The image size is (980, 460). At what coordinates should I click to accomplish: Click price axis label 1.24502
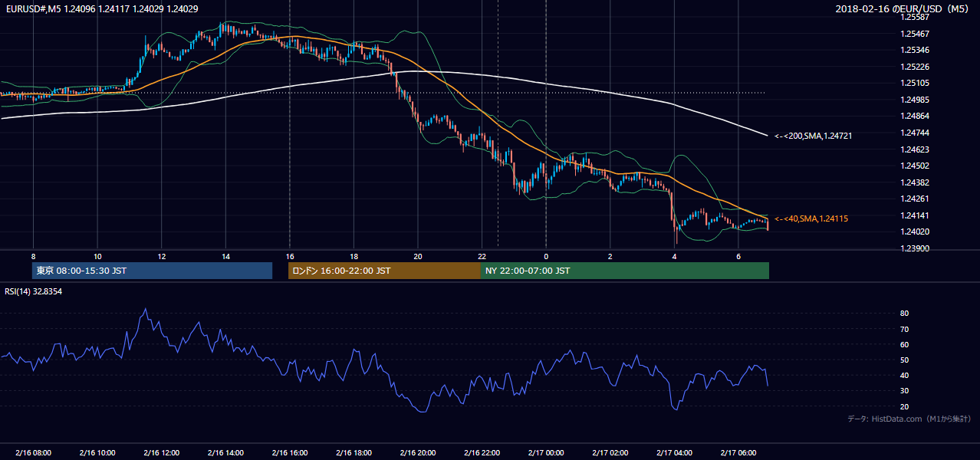(x=915, y=166)
